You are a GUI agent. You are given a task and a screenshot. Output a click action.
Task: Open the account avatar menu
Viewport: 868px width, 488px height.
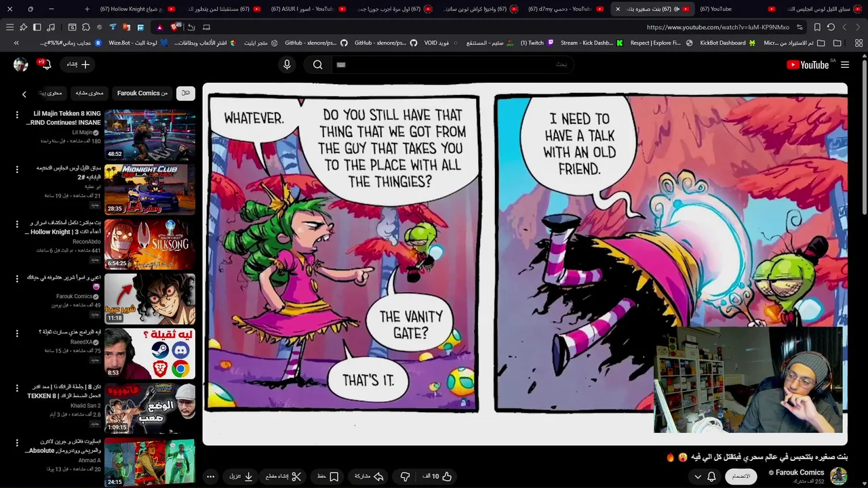click(x=20, y=64)
